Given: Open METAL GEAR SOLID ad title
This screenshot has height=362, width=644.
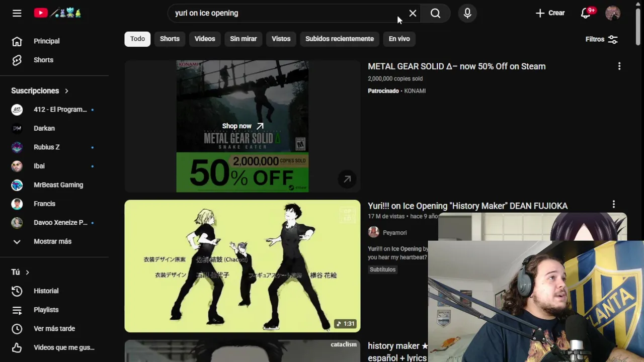Looking at the screenshot, I should [x=456, y=66].
